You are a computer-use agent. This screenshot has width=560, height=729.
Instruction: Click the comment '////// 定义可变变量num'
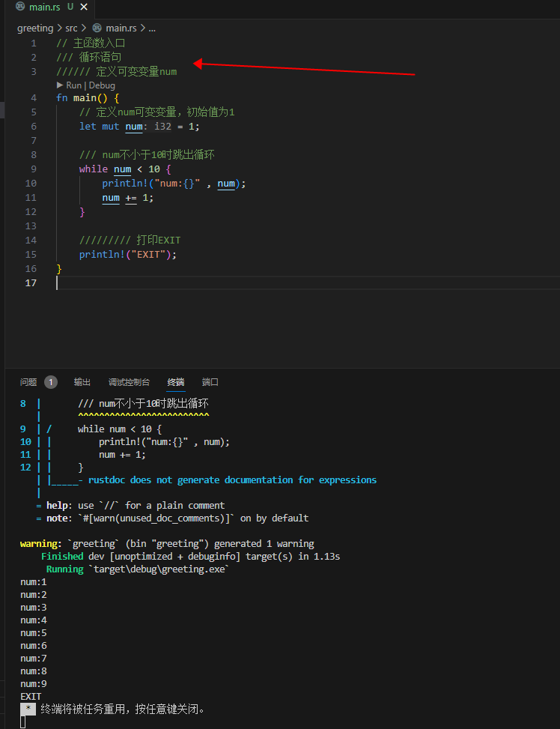[x=117, y=72]
